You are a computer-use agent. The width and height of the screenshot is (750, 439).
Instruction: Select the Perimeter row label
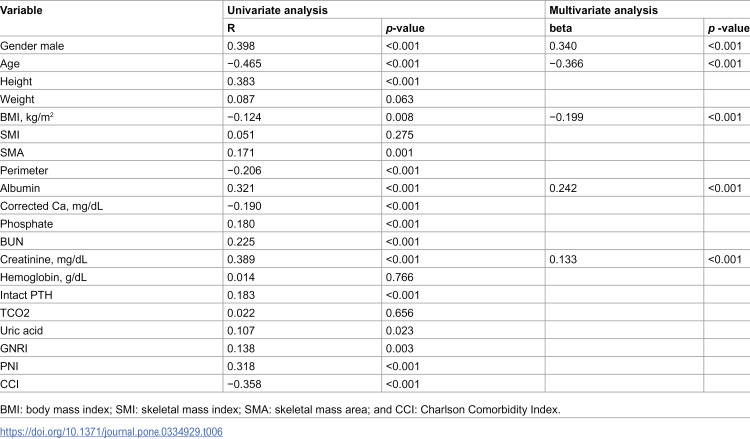click(24, 171)
